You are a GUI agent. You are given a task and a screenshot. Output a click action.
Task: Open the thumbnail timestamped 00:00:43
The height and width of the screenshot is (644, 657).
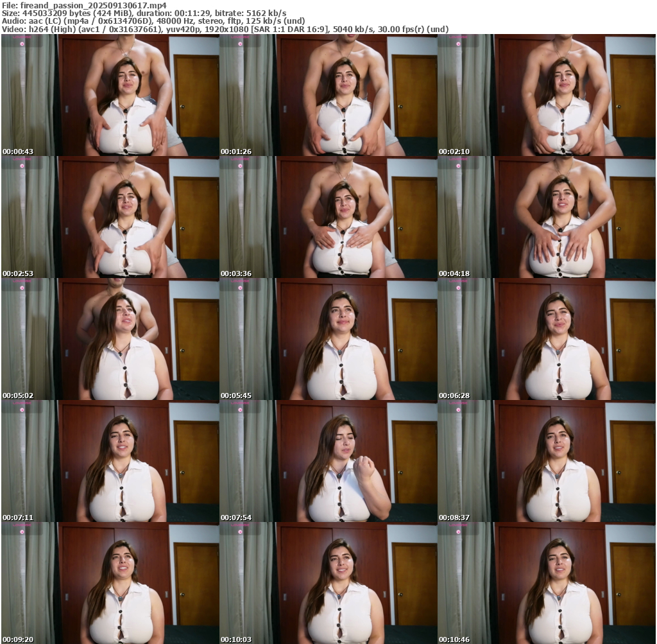(110, 95)
